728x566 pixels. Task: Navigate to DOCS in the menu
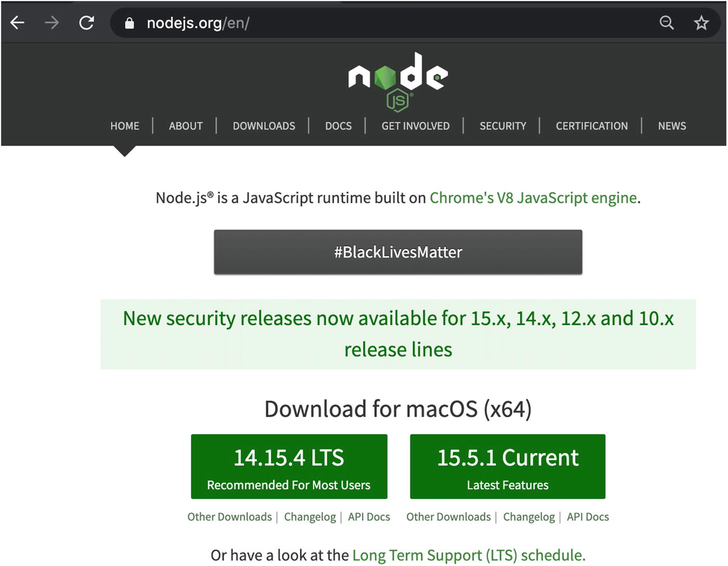click(338, 126)
